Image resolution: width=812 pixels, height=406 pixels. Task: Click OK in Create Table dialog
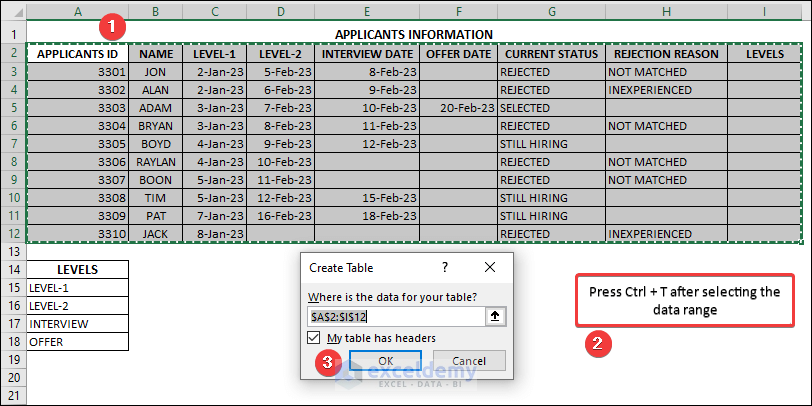(x=385, y=361)
